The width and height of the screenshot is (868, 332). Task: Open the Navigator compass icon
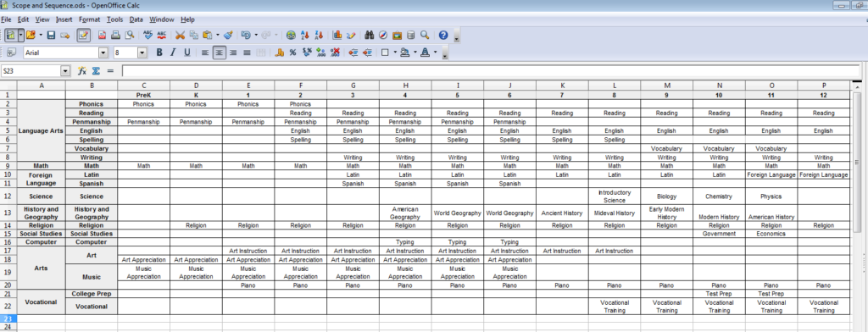coord(383,35)
